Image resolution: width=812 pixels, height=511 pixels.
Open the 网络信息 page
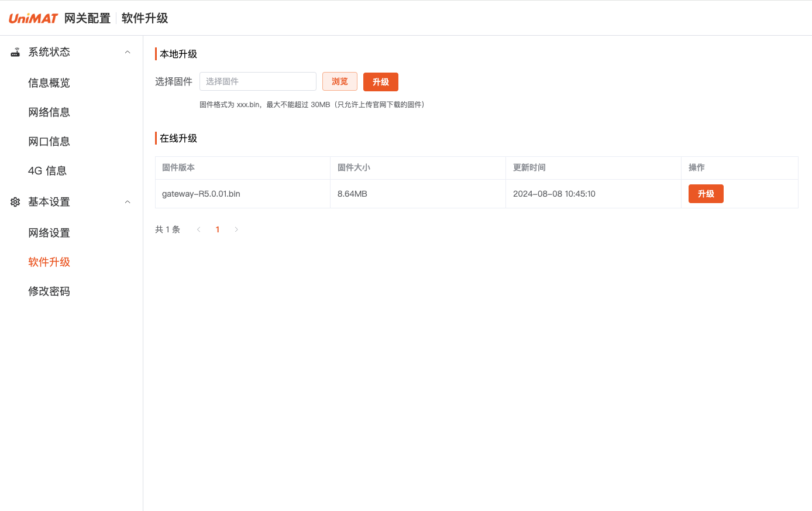49,112
